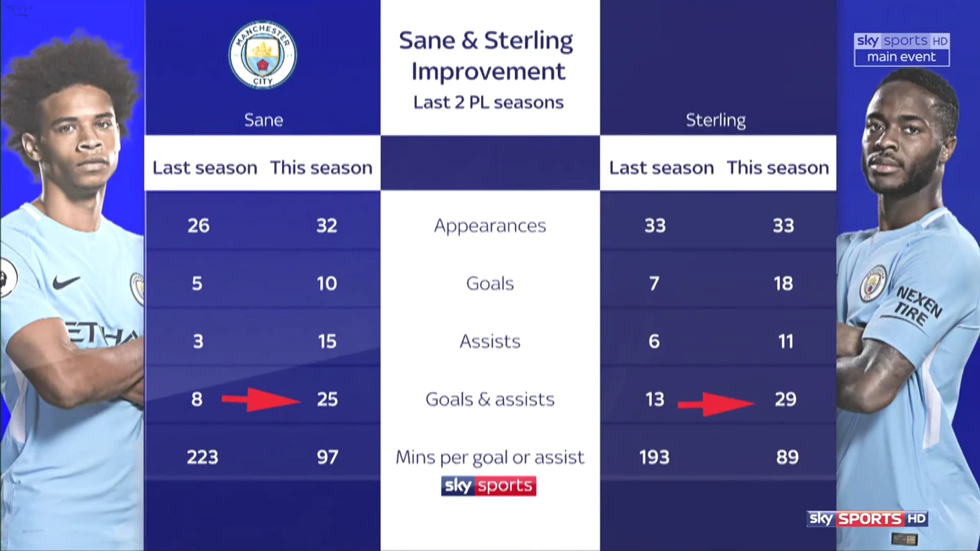Select Sane's Last season column header
Viewport: 980px width, 551px height.
pyautogui.click(x=205, y=167)
